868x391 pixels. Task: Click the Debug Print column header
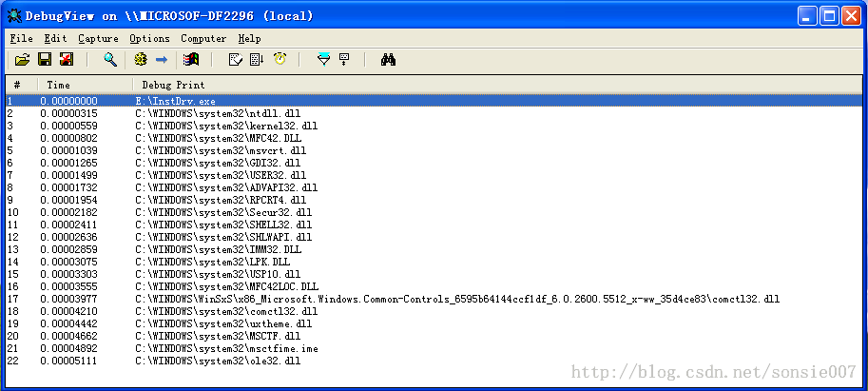(x=497, y=85)
